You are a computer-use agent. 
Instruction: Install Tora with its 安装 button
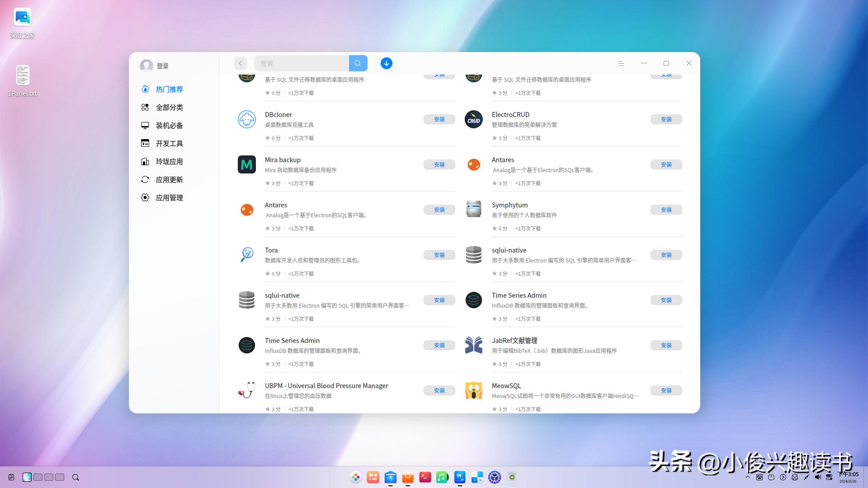[x=439, y=255]
